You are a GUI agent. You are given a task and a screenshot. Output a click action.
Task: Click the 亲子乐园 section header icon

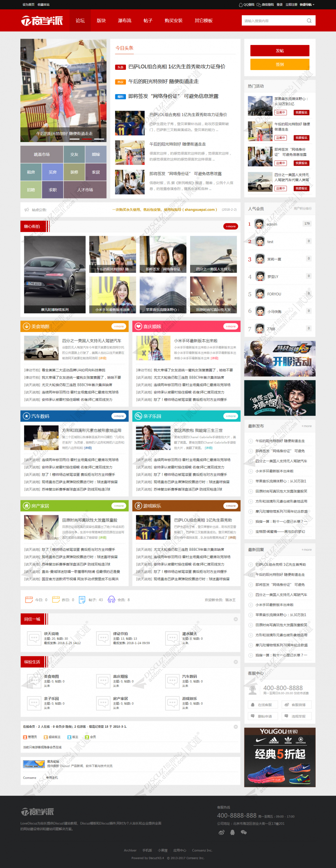(138, 416)
